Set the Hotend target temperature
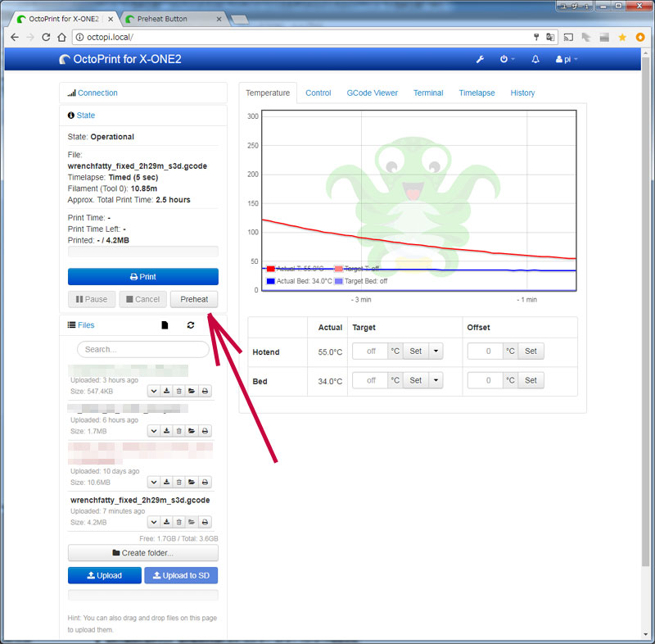The image size is (655, 644). tap(416, 351)
